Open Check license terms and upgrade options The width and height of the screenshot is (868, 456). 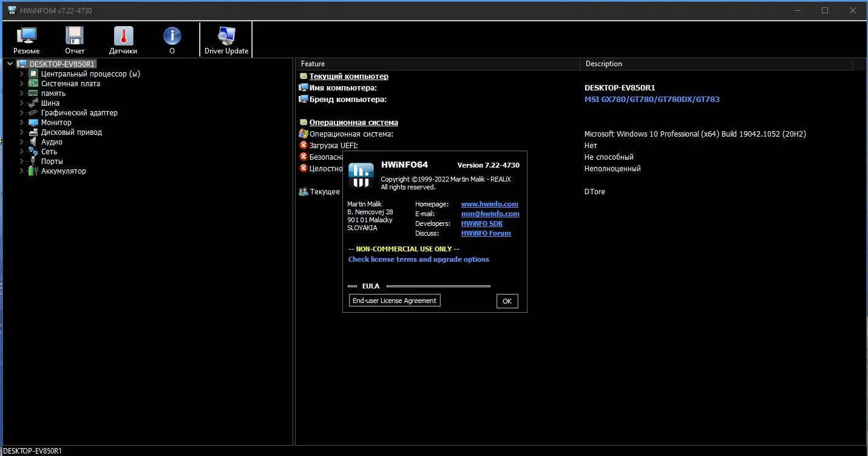[x=418, y=259]
